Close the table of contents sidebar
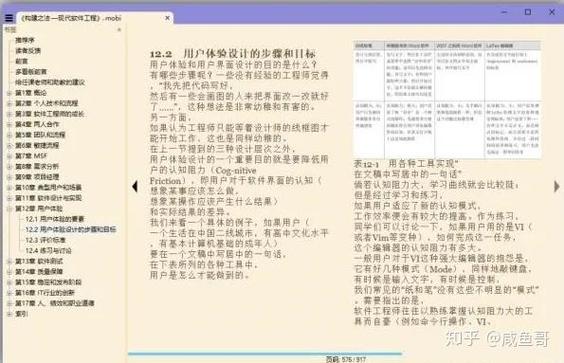 tap(119, 30)
